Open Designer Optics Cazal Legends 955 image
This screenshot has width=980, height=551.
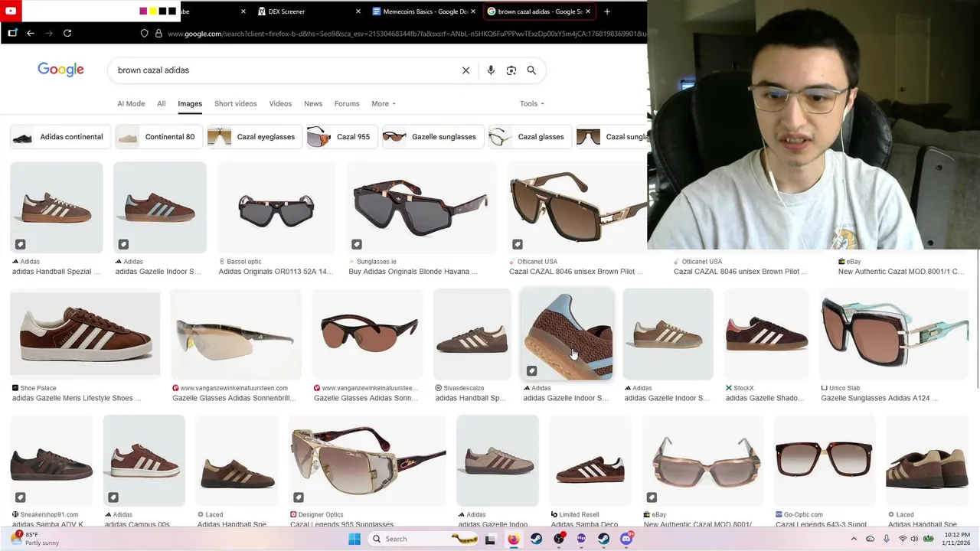click(367, 461)
